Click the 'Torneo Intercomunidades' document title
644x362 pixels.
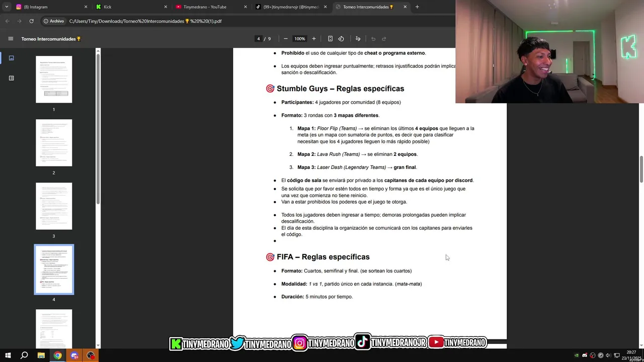[51, 39]
